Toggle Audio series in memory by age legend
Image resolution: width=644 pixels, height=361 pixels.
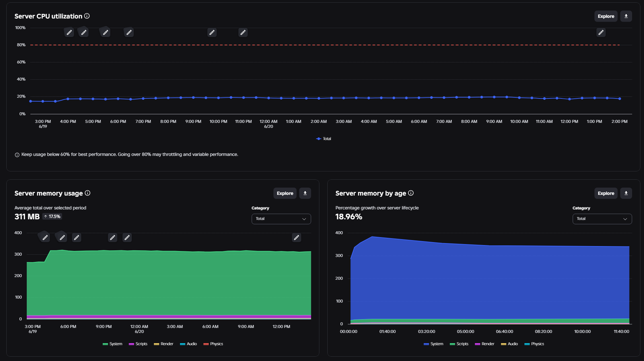point(510,344)
